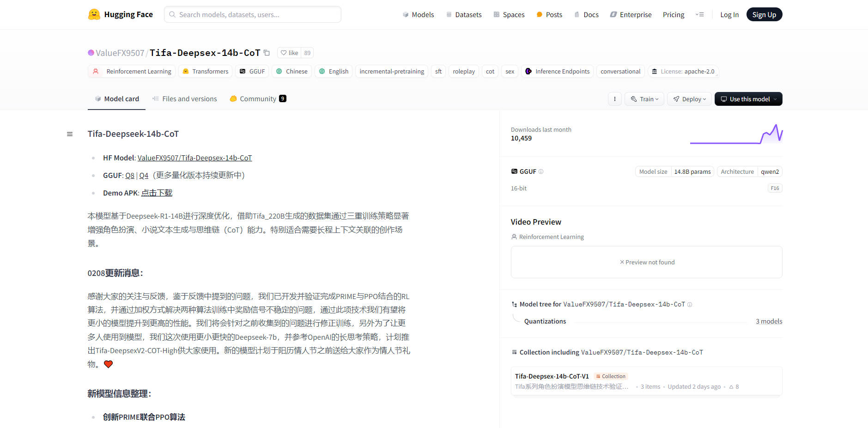
Task: Open the Q8 GGUF link
Action: [130, 176]
